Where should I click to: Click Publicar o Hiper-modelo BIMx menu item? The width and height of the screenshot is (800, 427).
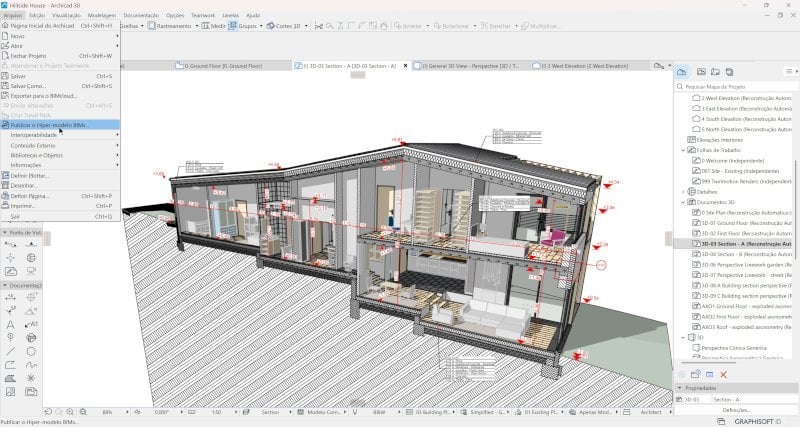[60, 125]
